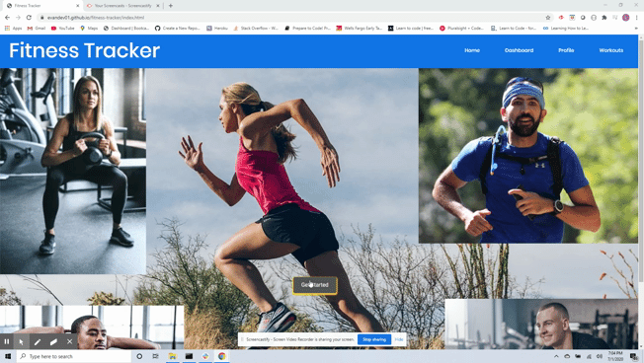Viewport: 644px width, 363px height.
Task: Close the Your Screencasts tab
Action: (158, 6)
